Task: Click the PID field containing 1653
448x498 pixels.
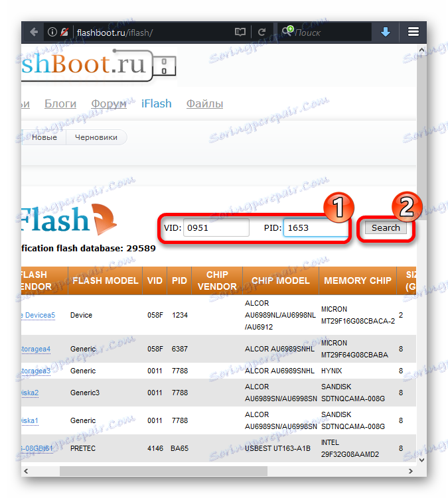Action: [316, 227]
